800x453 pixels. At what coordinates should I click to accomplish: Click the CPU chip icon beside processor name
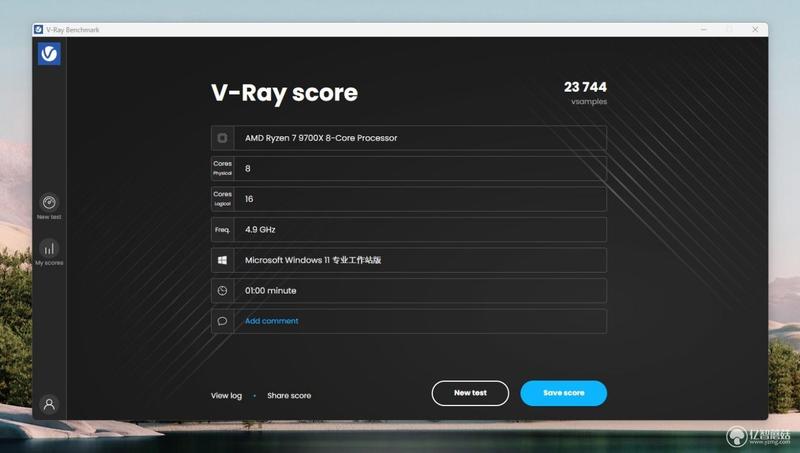click(x=222, y=138)
